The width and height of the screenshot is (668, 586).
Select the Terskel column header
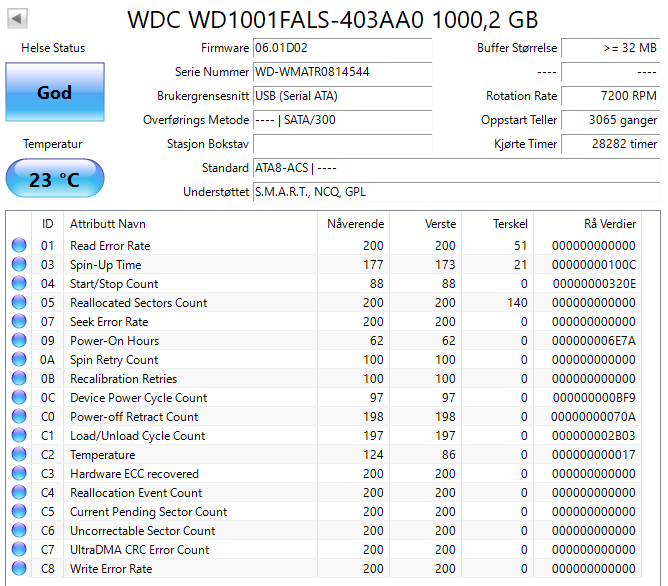(x=510, y=223)
